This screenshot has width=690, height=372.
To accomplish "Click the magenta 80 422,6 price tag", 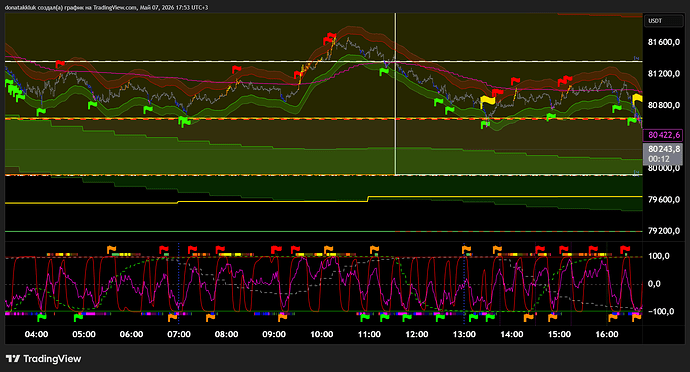I will coord(664,135).
